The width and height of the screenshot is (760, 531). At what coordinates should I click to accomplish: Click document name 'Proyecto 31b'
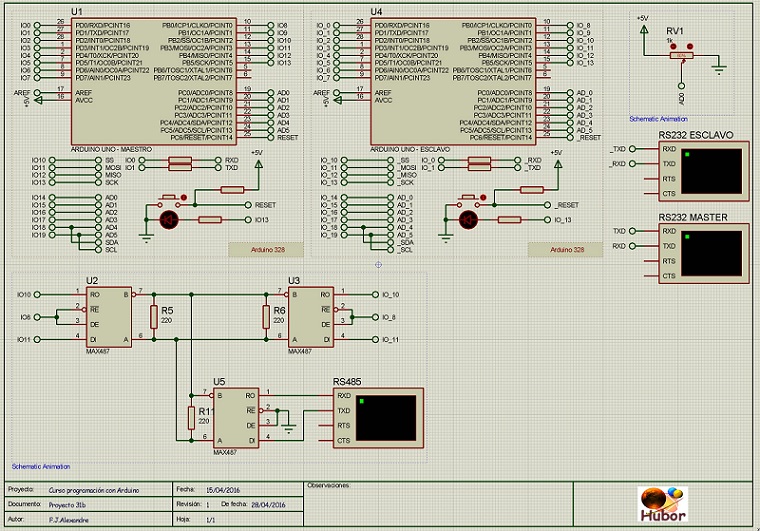point(67,505)
